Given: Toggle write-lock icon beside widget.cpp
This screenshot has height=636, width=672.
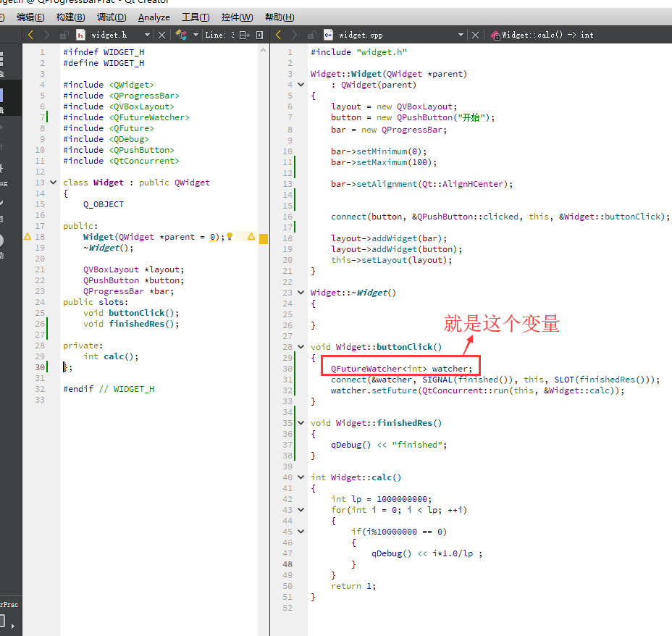Looking at the screenshot, I should pyautogui.click(x=312, y=35).
